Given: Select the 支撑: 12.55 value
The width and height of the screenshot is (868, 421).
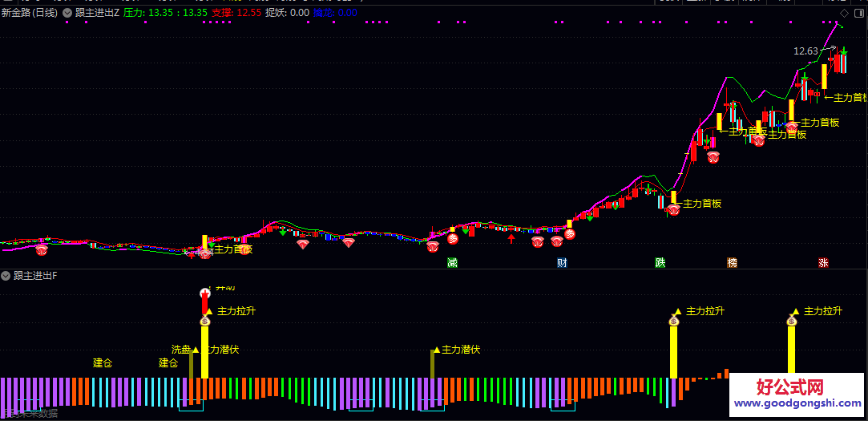Looking at the screenshot, I should [237, 13].
